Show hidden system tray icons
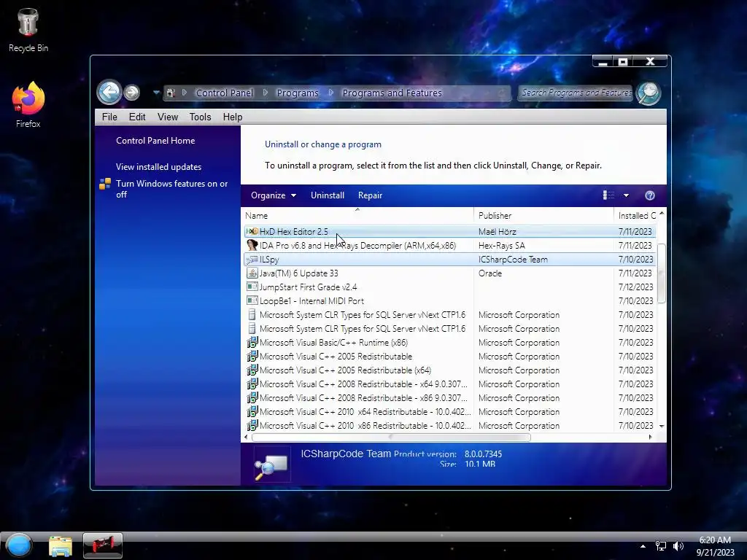This screenshot has height=560, width=747. pos(643,546)
